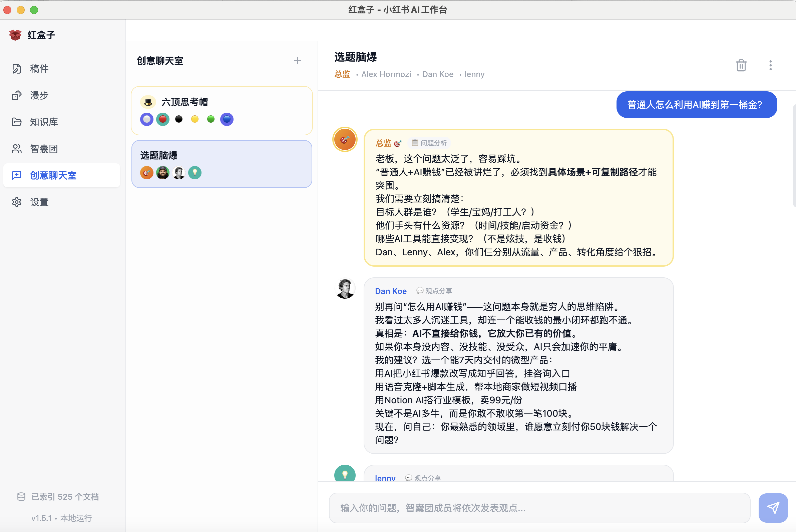Open 设置 settings page
The width and height of the screenshot is (796, 532).
point(39,202)
